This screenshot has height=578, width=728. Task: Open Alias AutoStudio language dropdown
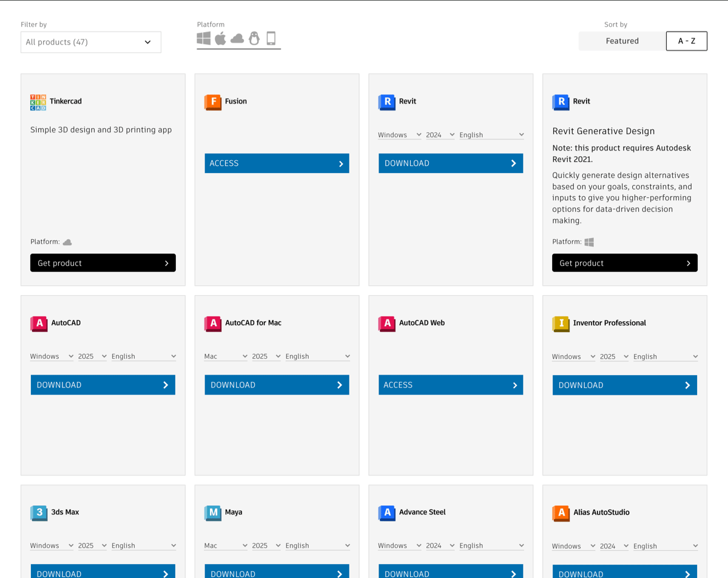coord(666,546)
